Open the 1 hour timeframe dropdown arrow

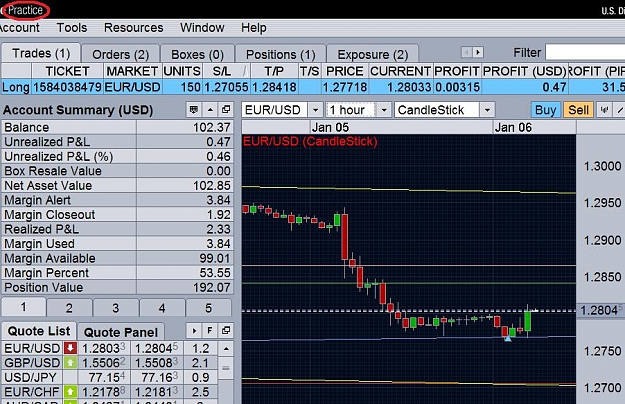tap(384, 110)
